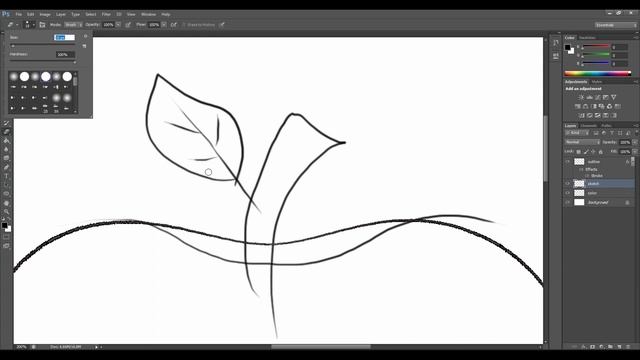Add Curves adjustment
This screenshot has height=360, width=640.
598,98
